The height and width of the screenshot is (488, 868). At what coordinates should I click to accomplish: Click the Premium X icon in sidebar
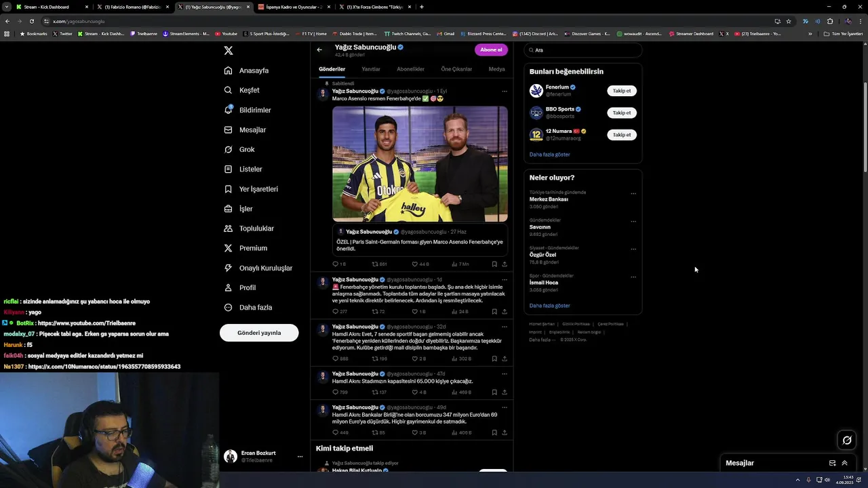click(x=229, y=248)
